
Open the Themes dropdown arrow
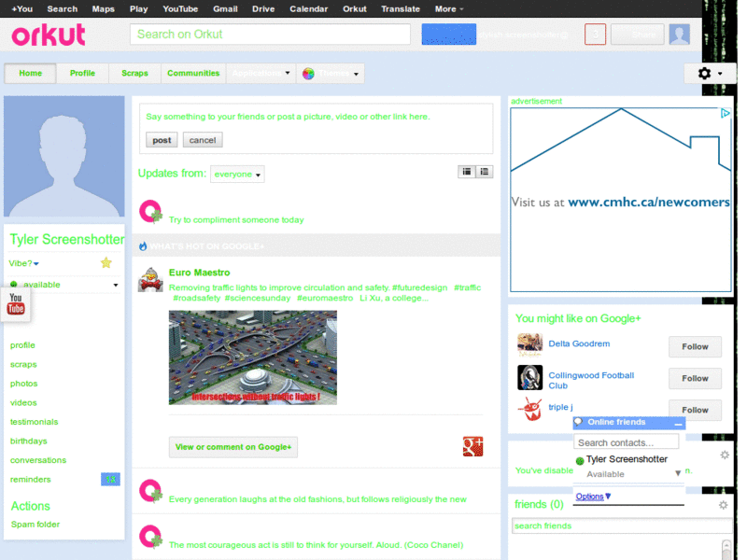(x=356, y=74)
